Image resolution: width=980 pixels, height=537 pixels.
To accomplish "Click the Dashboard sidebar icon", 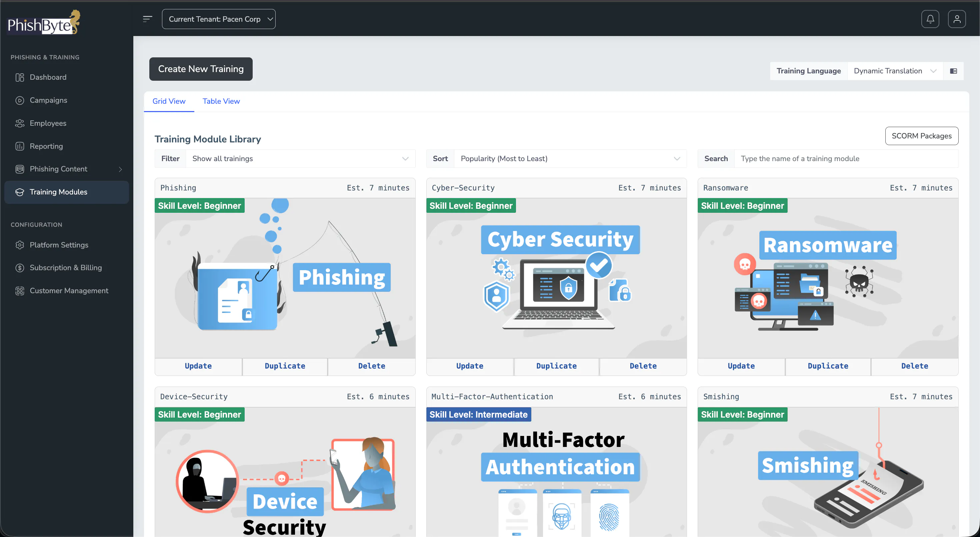I will 20,78.
